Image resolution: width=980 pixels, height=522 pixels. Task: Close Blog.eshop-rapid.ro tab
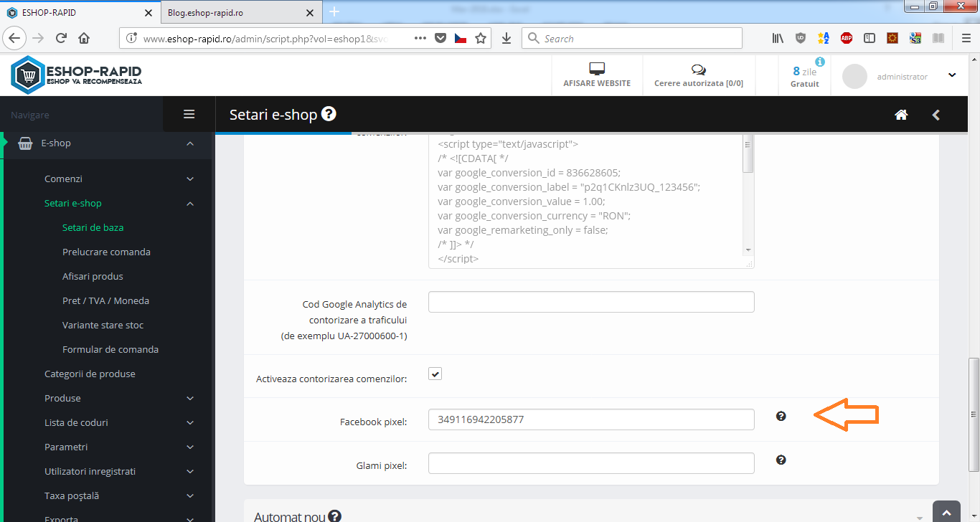(x=309, y=12)
